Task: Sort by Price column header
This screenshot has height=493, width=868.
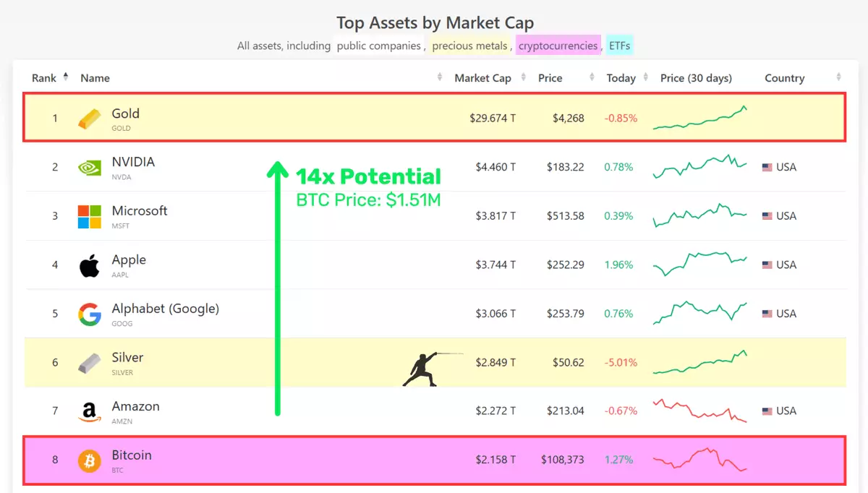Action: pos(550,78)
